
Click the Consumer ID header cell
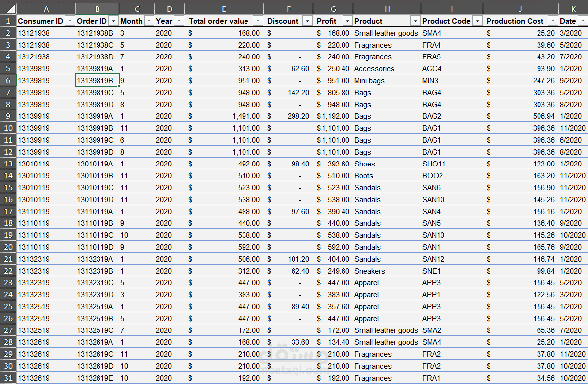tap(46, 21)
